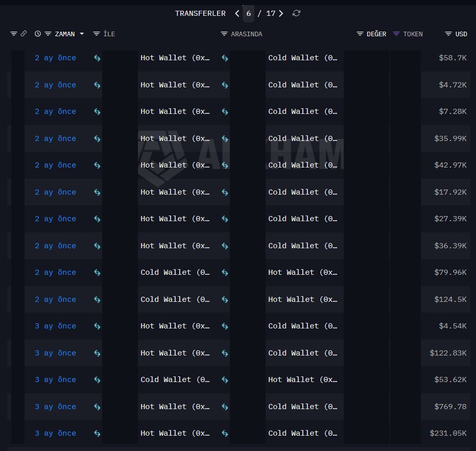Image resolution: width=476 pixels, height=451 pixels.
Task: Open transaction icon in $4.72K row
Action: click(97, 85)
